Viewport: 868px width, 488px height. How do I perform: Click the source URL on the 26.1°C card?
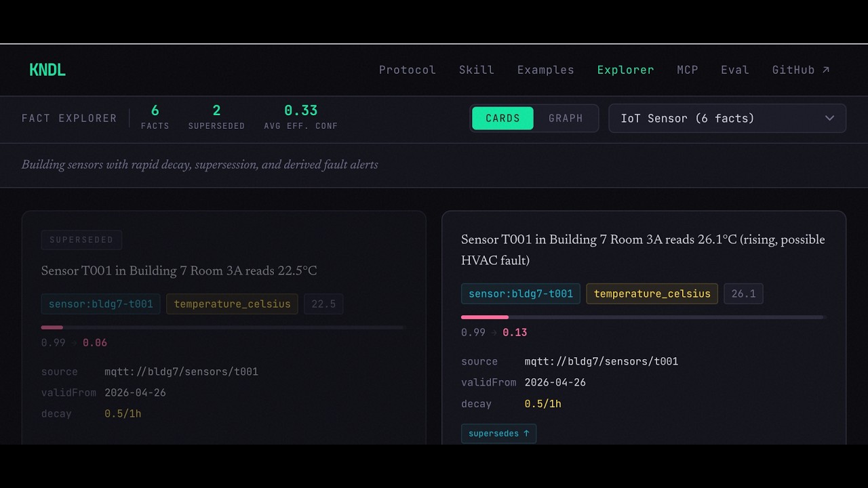(601, 362)
